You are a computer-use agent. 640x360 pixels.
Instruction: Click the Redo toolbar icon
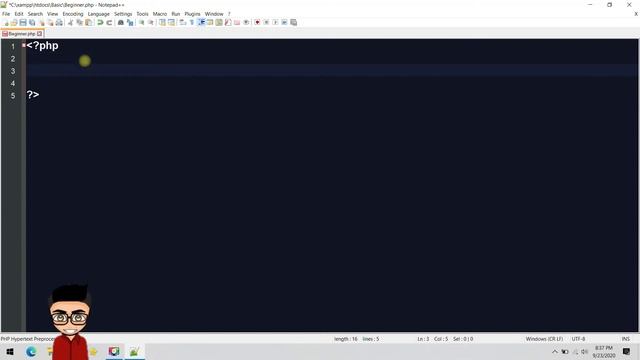tap(109, 22)
